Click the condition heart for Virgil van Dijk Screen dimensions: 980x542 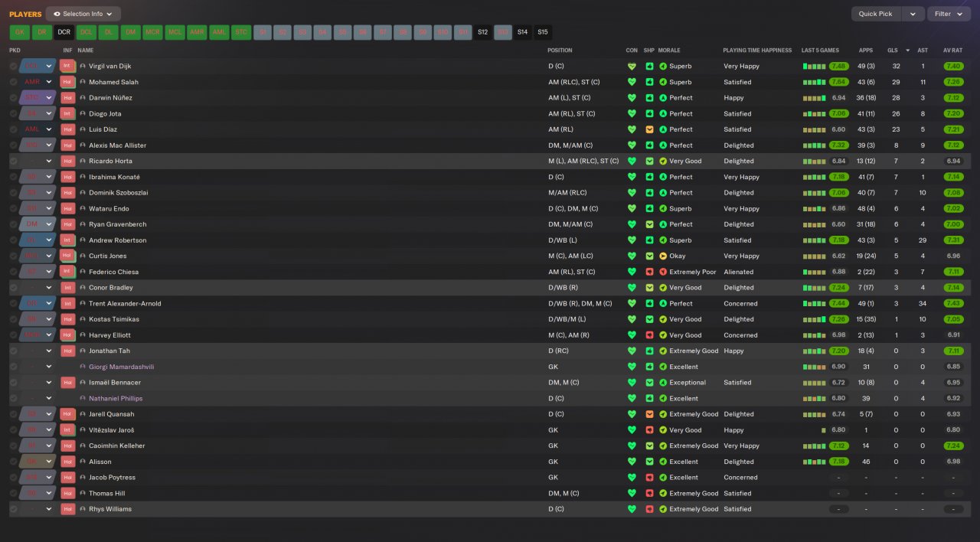[x=632, y=67]
